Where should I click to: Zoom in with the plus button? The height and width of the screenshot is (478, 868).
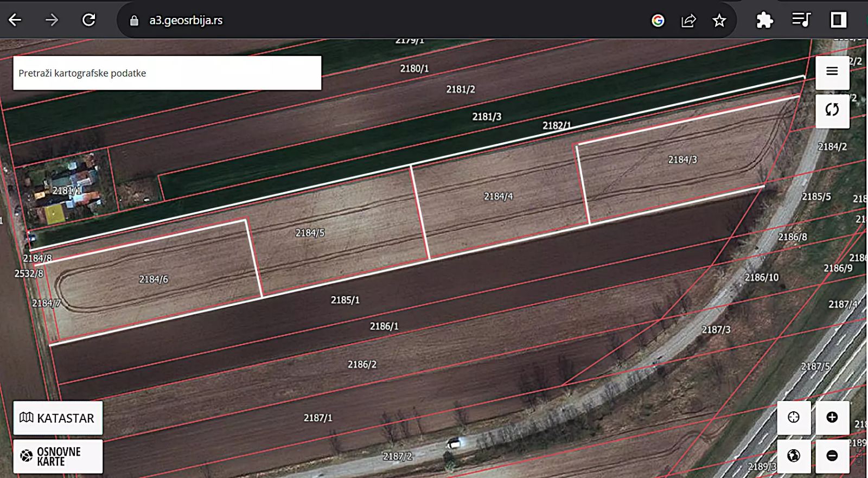pos(832,417)
